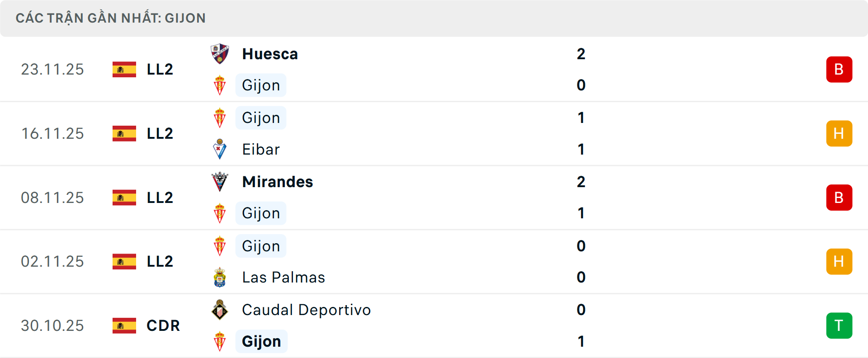Click the Eibar club badge
Image resolution: width=868 pixels, height=358 pixels.
(x=220, y=149)
